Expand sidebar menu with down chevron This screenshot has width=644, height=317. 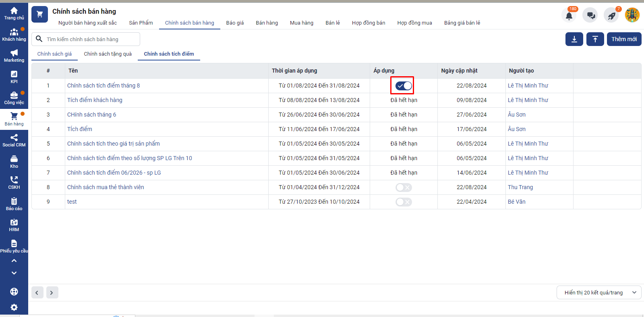(14, 273)
